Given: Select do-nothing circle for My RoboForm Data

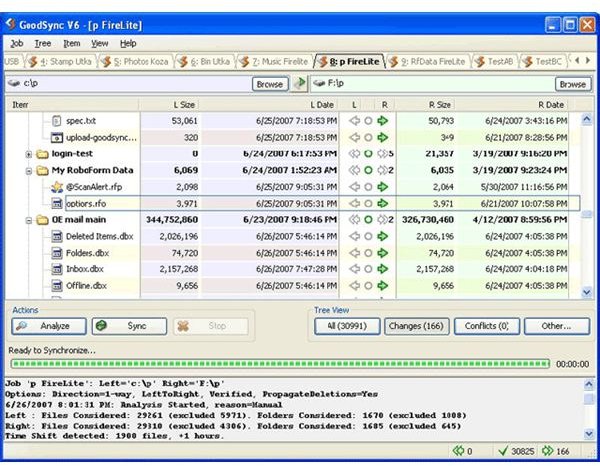Looking at the screenshot, I should click(368, 170).
